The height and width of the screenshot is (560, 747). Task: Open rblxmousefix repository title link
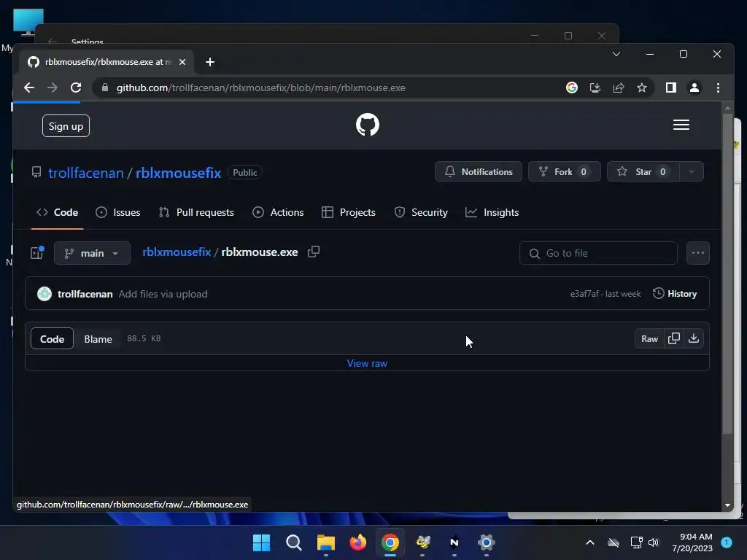click(178, 173)
